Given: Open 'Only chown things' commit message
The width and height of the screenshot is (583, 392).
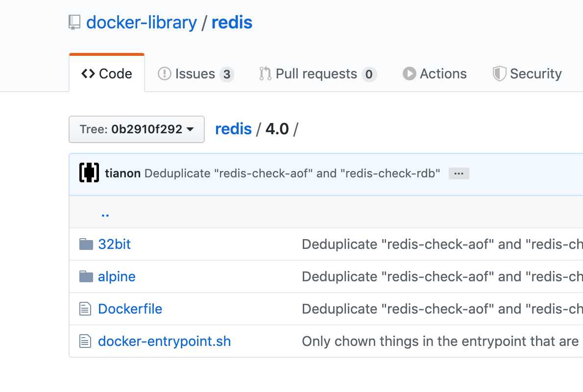Looking at the screenshot, I should [x=440, y=342].
